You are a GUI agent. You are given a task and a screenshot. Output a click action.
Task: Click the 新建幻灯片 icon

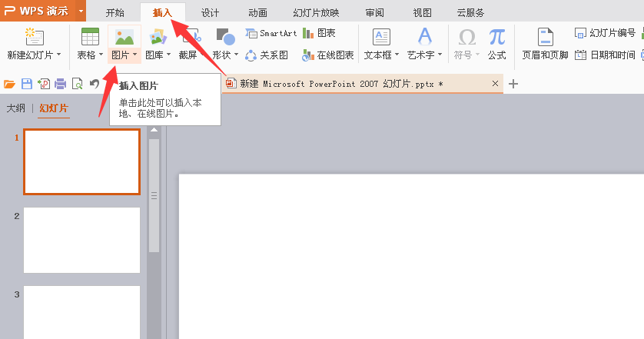[x=34, y=37]
